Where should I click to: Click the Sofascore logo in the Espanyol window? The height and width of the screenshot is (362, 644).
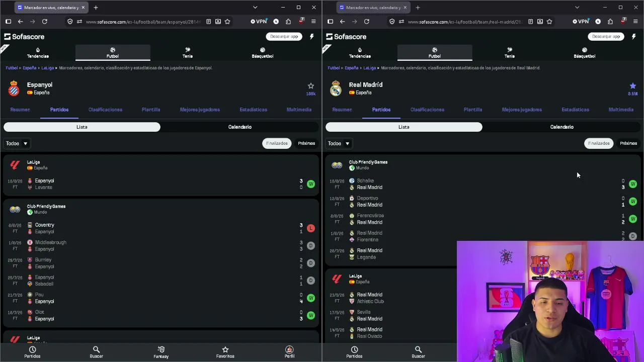click(24, 37)
